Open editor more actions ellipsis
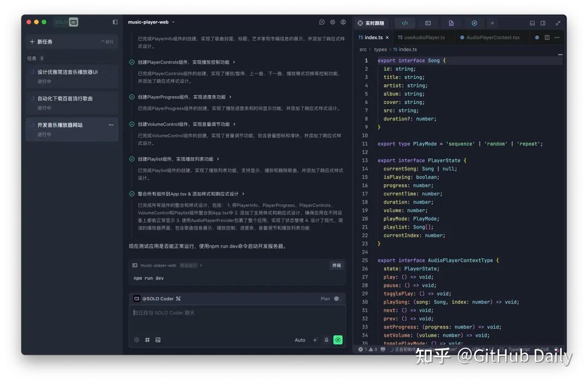 pos(558,38)
